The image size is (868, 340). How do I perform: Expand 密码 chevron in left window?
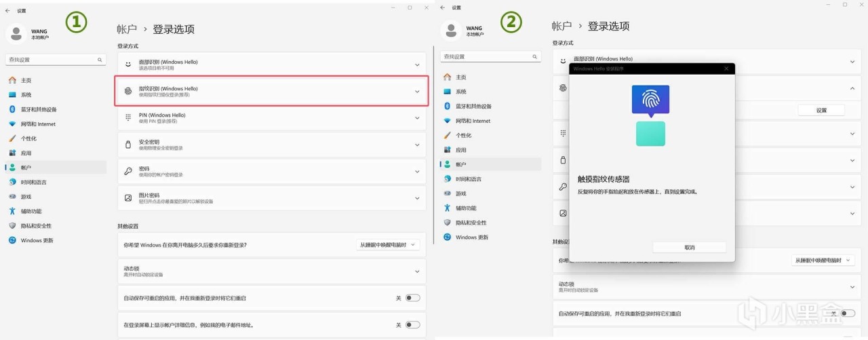417,171
